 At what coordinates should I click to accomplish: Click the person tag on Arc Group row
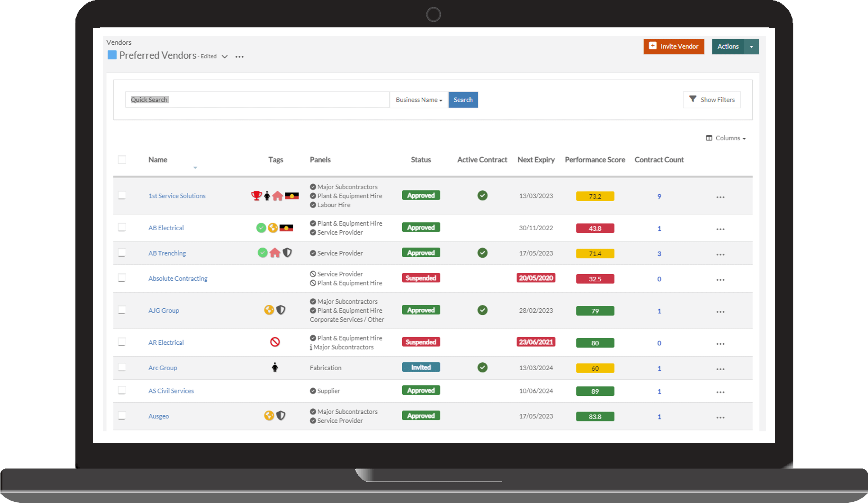tap(274, 367)
